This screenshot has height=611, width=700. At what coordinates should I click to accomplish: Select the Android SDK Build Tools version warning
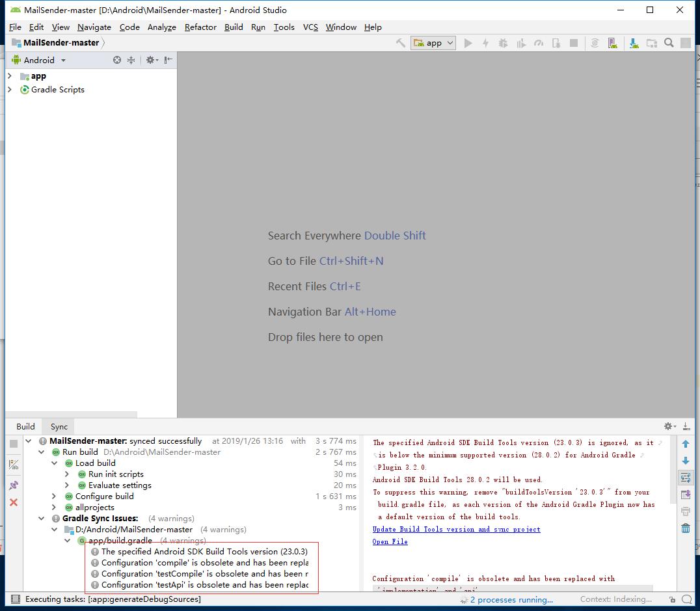click(x=200, y=552)
